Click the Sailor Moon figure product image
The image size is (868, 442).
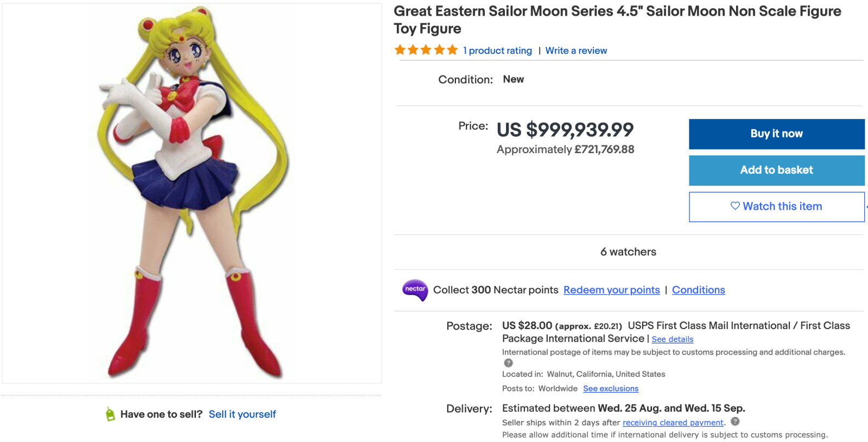(x=192, y=193)
